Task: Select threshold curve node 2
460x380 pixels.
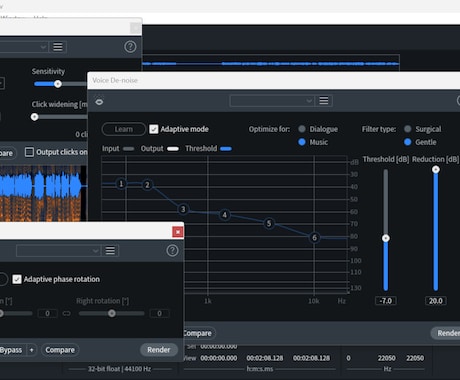Action: click(147, 185)
